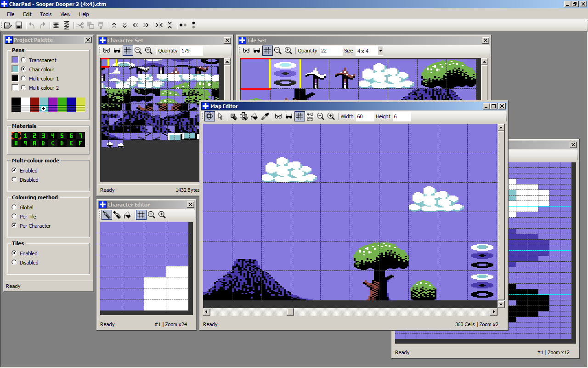Screen dimensions: 588x368
Task: Choose Per Tile colouring method
Action: tap(14, 217)
